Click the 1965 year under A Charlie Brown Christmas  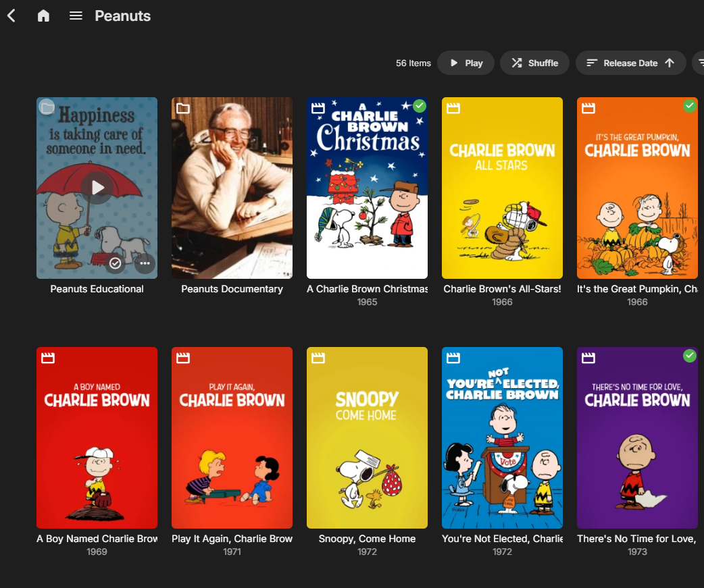(367, 302)
